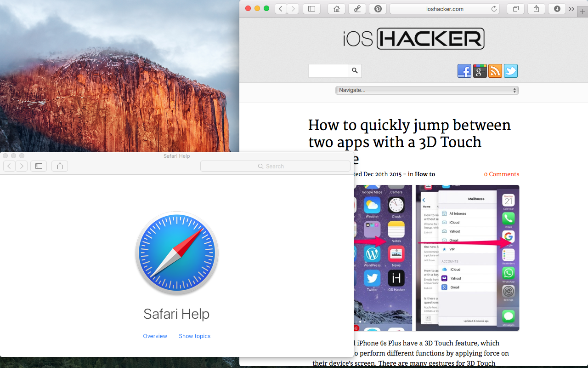Viewport: 588px width, 368px height.
Task: Click the Pinterest extension button
Action: [x=378, y=9]
